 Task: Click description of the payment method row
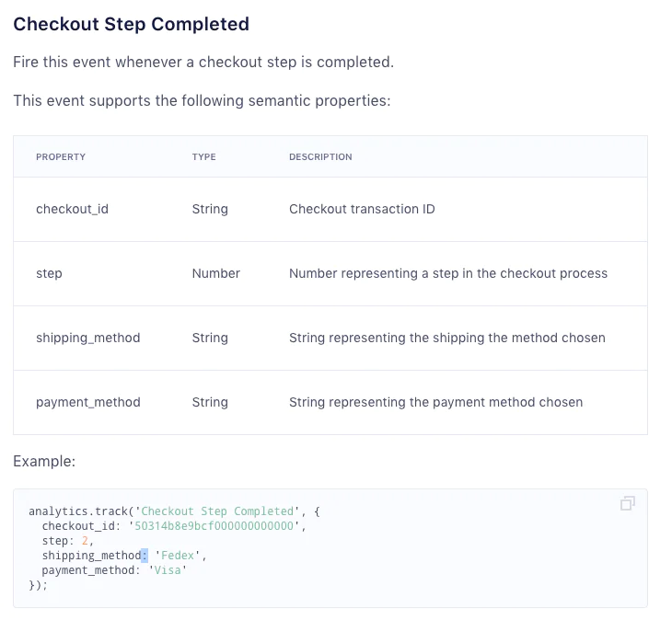tap(435, 402)
